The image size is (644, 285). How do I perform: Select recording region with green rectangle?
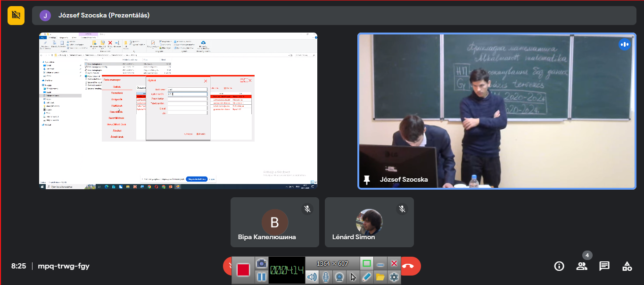point(367,263)
